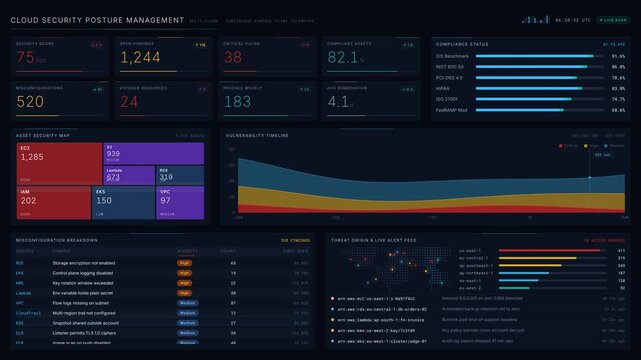Screen dimensions: 641x360
Task: Open the Security Score card showing 75
Action: [60, 57]
